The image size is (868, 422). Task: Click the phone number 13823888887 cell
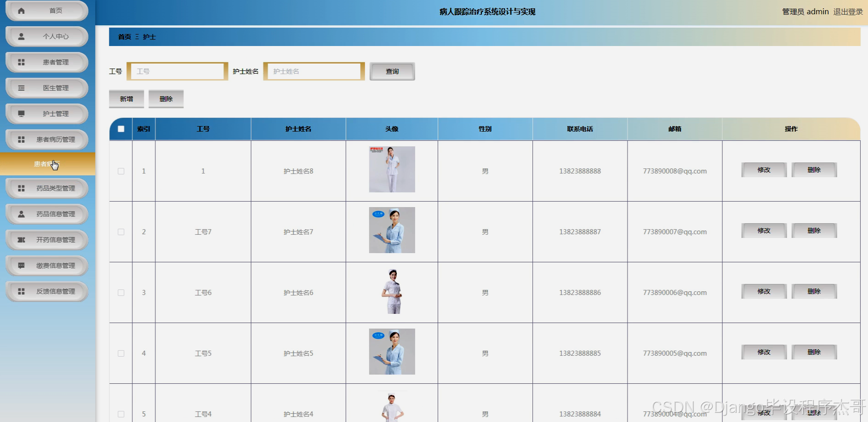pos(580,232)
